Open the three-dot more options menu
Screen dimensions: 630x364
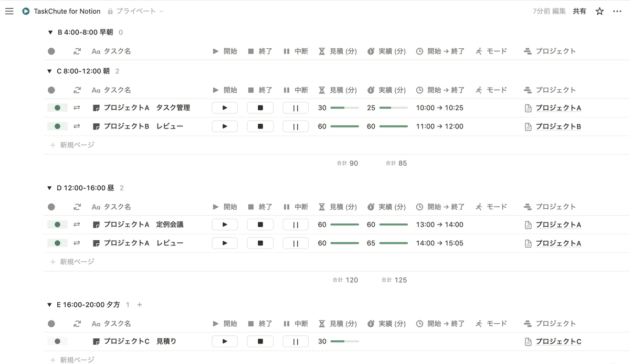tap(617, 11)
